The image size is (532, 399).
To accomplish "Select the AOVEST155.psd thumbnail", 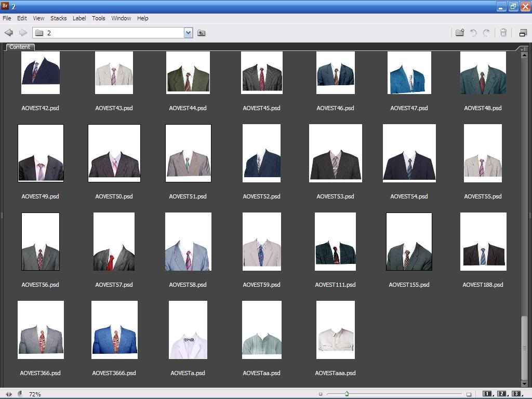I will click(x=409, y=242).
